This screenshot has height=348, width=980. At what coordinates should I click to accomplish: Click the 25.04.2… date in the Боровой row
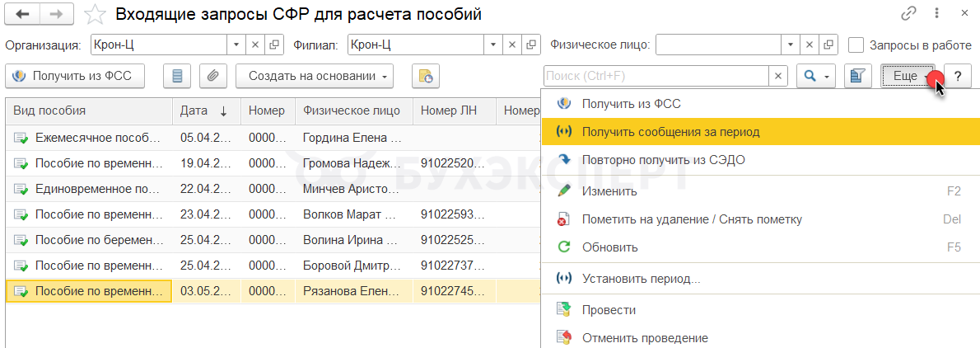[x=207, y=266]
